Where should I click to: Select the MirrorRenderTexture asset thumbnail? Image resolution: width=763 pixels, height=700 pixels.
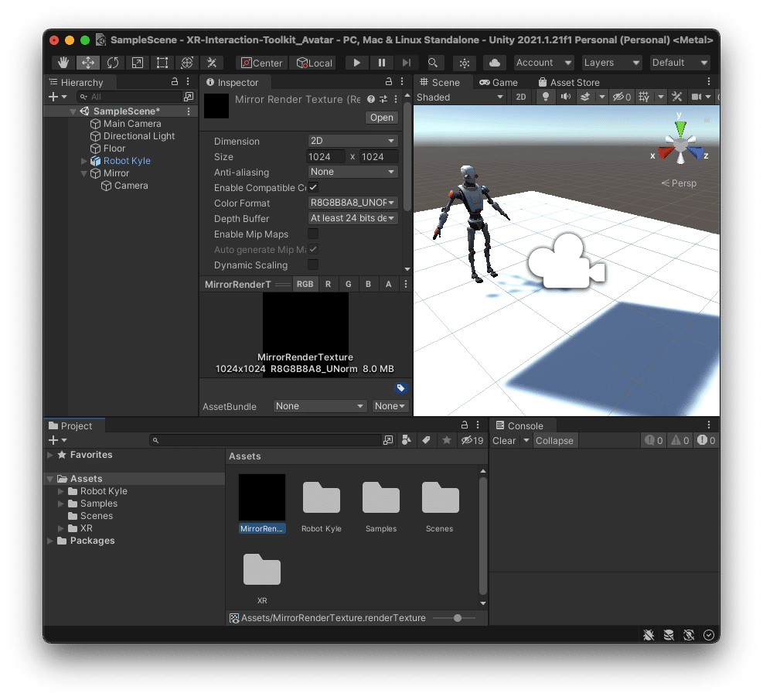click(262, 497)
